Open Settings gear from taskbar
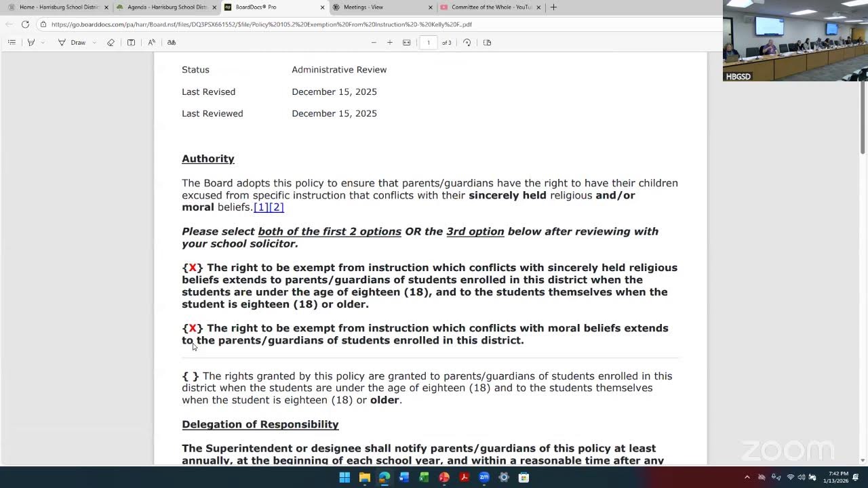 tap(504, 477)
